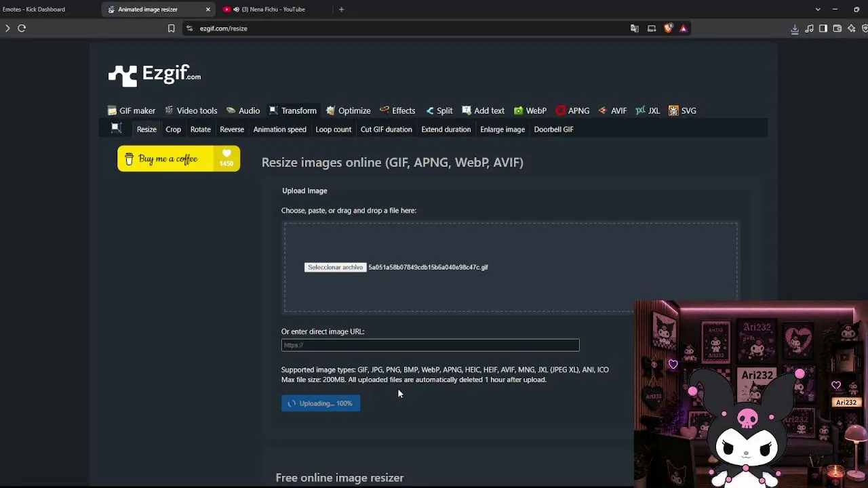The height and width of the screenshot is (488, 868).
Task: Select the Transform menu item
Action: pos(293,110)
